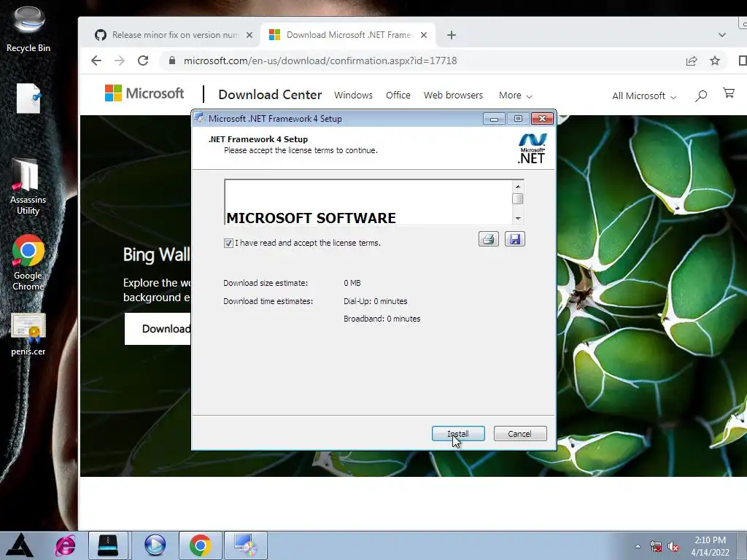Close the GitHub release tab
The image size is (747, 560).
click(249, 35)
